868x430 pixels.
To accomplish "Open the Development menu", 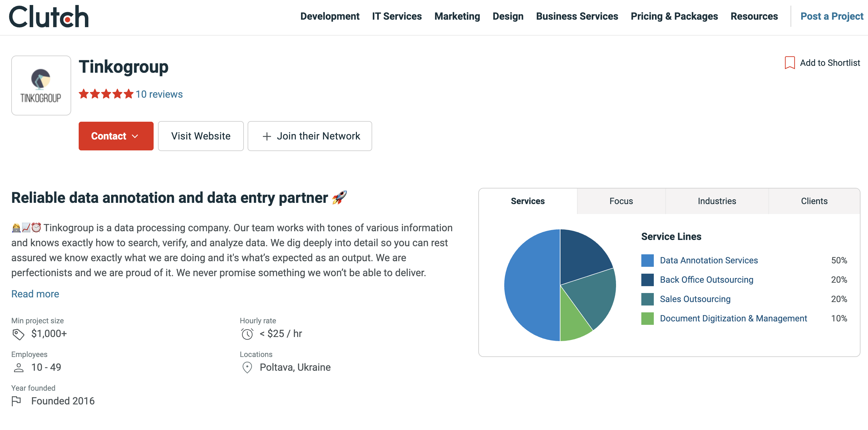I will coord(329,16).
